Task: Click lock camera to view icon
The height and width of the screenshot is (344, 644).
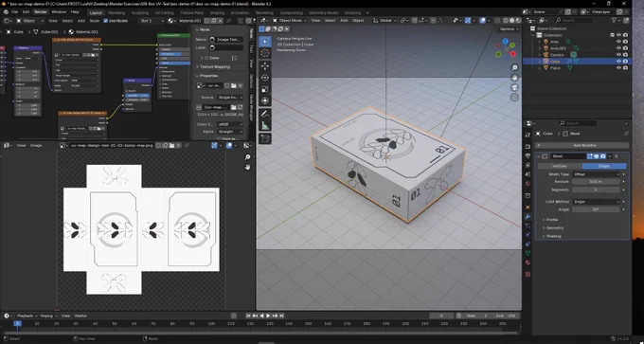Action: (x=514, y=98)
